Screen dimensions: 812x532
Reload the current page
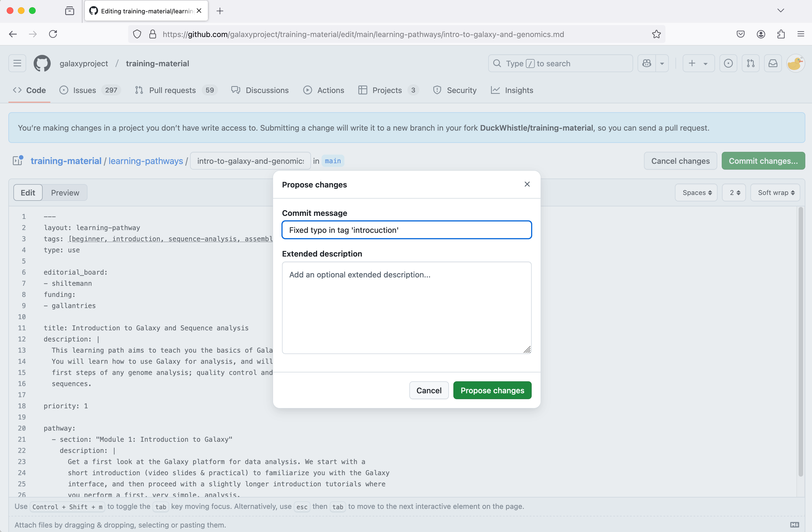tap(53, 34)
